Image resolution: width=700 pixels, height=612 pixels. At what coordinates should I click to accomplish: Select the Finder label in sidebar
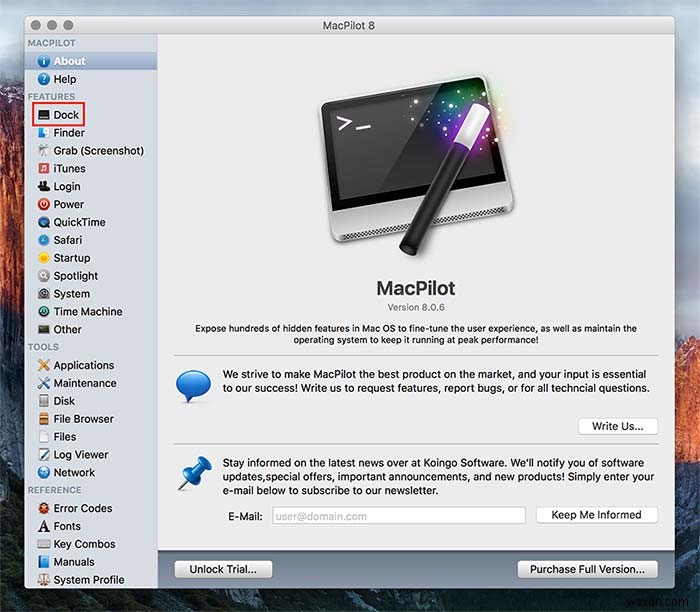[69, 133]
